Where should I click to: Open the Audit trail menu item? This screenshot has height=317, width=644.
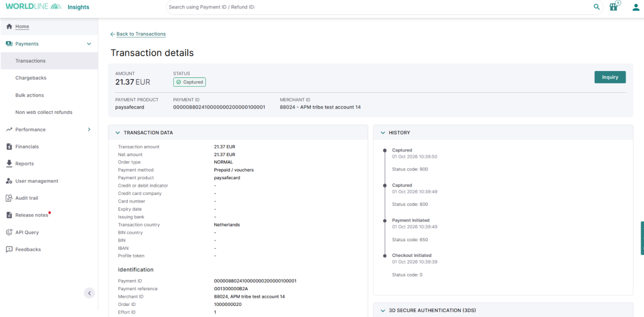(x=26, y=198)
